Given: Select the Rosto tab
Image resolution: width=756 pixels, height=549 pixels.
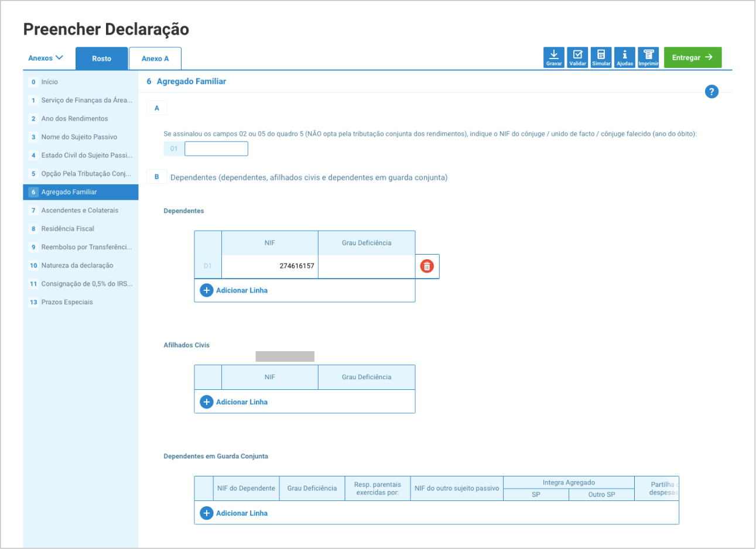Looking at the screenshot, I should [x=101, y=59].
